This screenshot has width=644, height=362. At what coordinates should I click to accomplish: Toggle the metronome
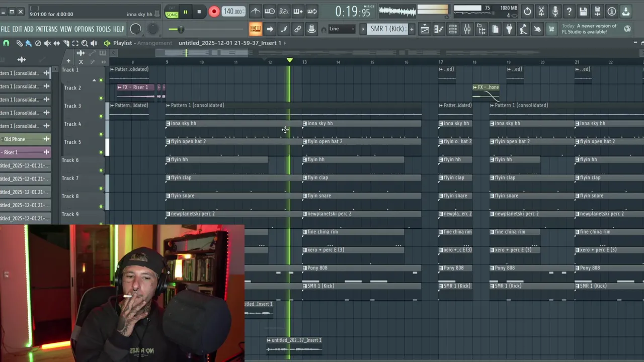pos(256,11)
